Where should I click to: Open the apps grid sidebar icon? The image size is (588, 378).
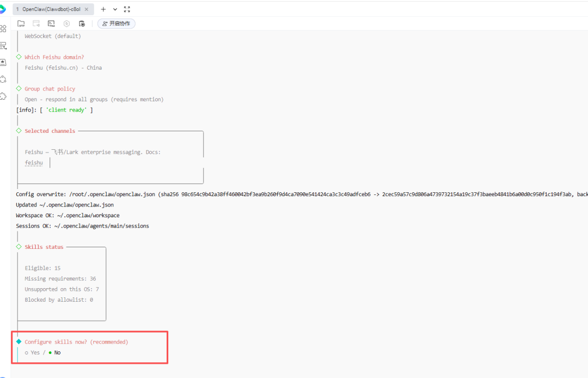[x=3, y=29]
